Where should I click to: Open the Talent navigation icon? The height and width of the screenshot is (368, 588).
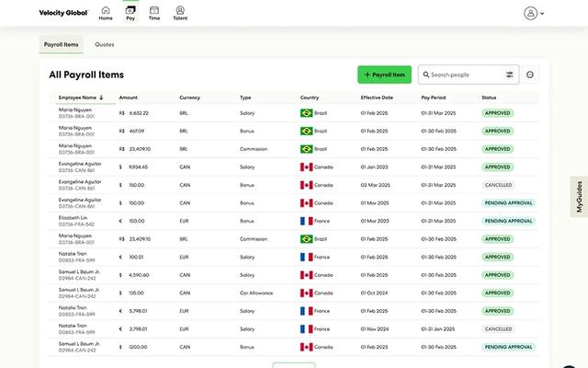coord(180,13)
